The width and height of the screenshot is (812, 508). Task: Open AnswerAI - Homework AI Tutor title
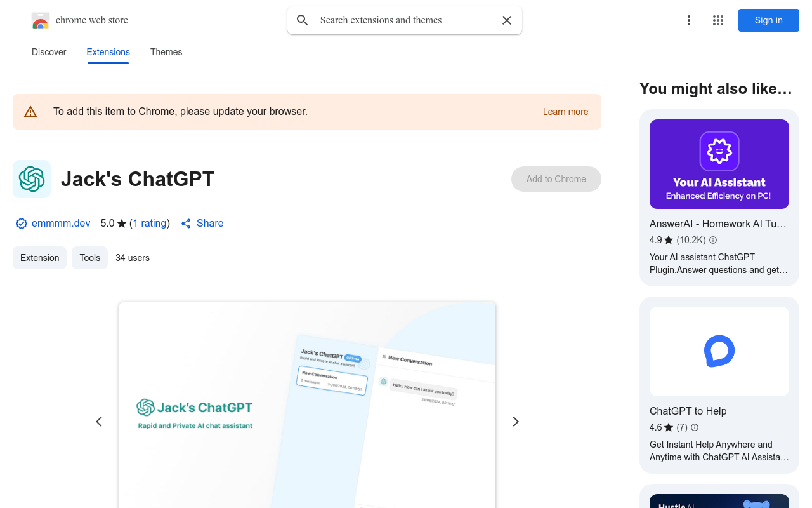click(718, 224)
